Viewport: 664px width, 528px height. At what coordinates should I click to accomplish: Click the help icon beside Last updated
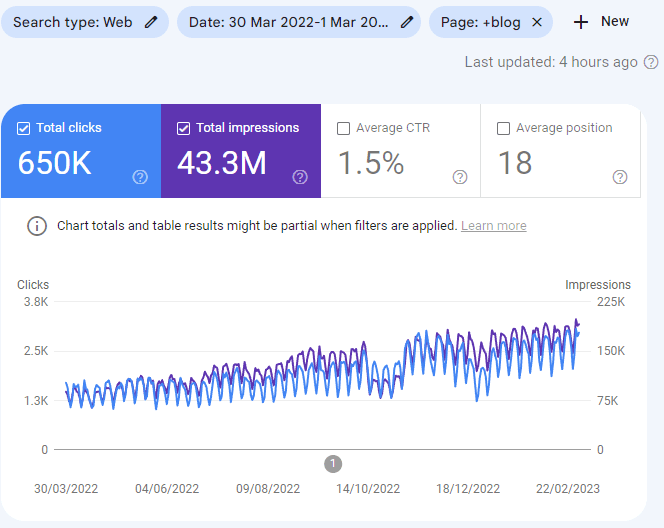tap(651, 62)
